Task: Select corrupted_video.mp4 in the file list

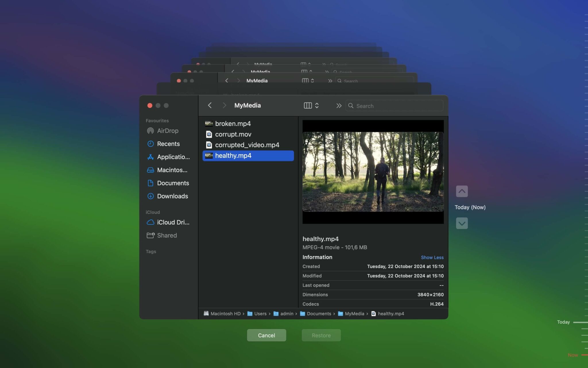Action: click(x=247, y=145)
